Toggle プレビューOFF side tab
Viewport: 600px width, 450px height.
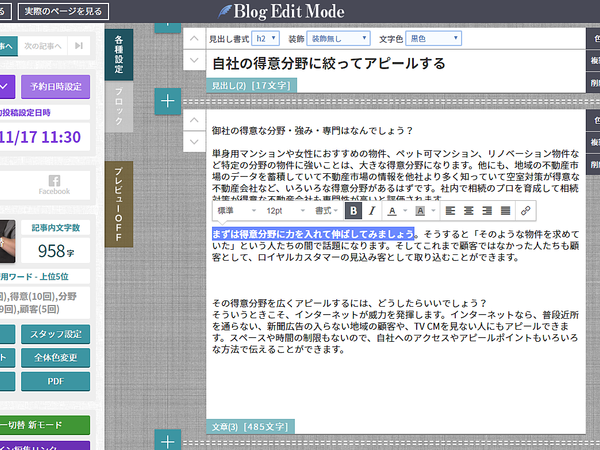[119, 204]
